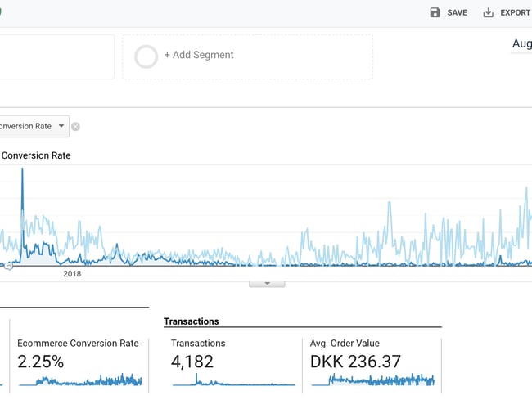Select the Transactions scorecard metric label
This screenshot has height=409, width=532.
[198, 344]
